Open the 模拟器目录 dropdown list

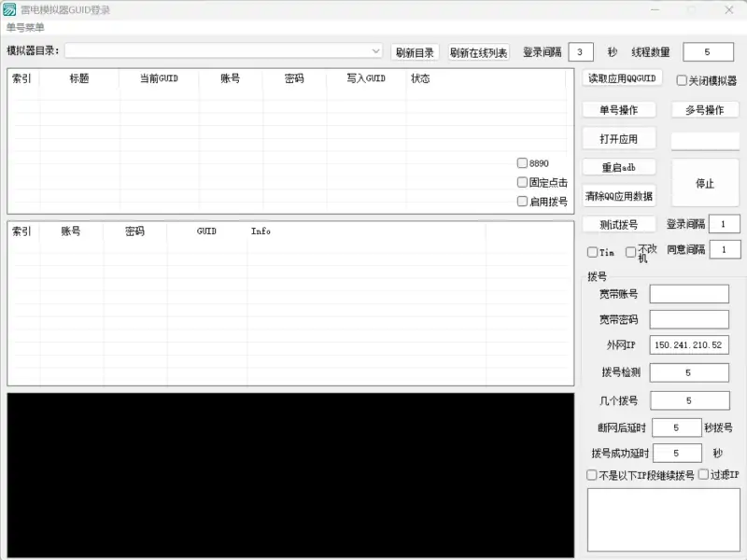[x=374, y=51]
